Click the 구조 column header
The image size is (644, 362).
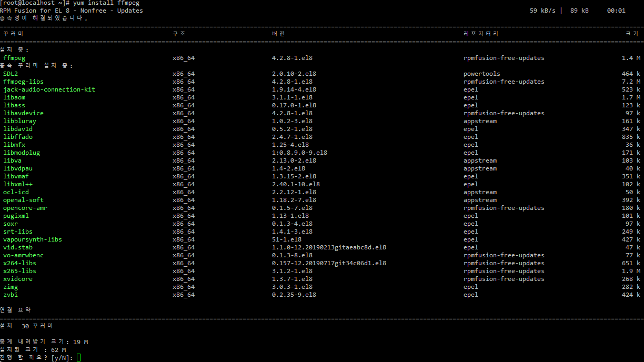[179, 34]
